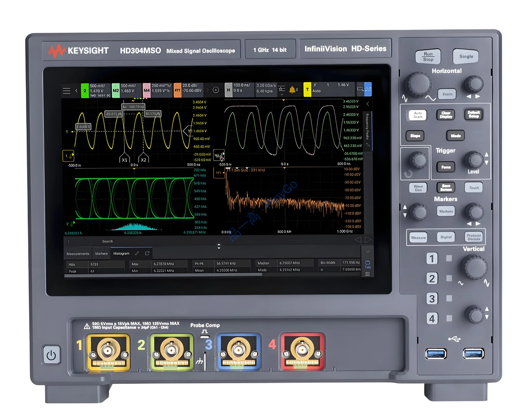
Task: Tap the Markers key
Action: point(446,212)
